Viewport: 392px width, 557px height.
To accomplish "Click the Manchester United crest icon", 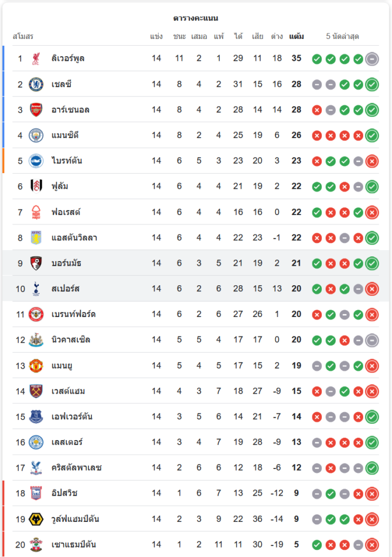I will 36,365.
